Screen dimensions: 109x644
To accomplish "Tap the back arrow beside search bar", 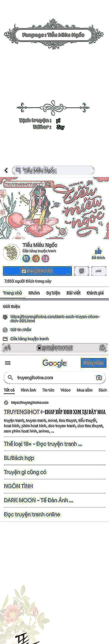I will pos(6,170).
